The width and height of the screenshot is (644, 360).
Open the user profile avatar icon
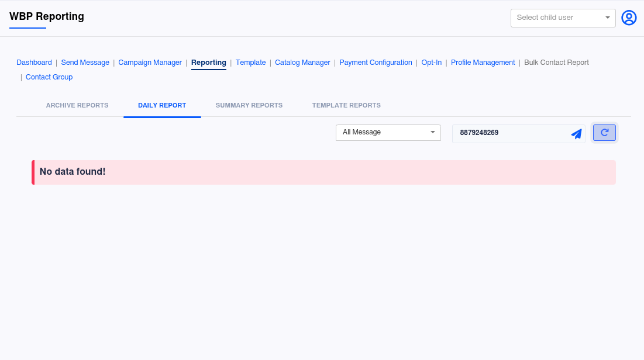[x=629, y=18]
